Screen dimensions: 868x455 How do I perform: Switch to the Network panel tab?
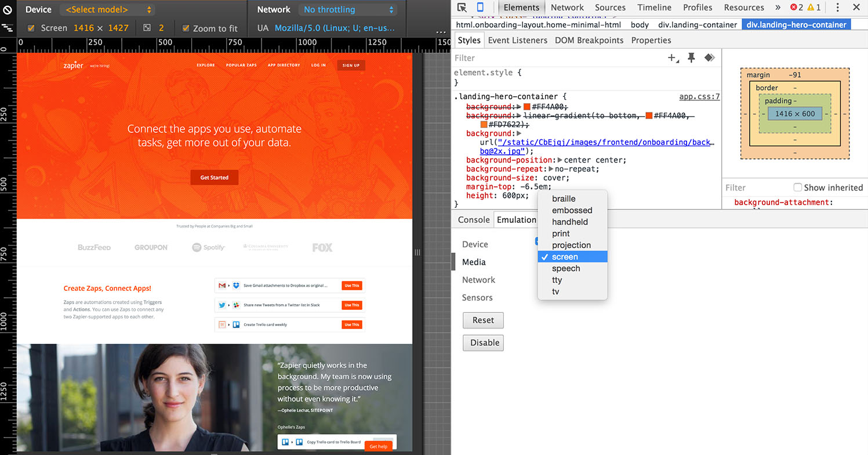(x=566, y=7)
